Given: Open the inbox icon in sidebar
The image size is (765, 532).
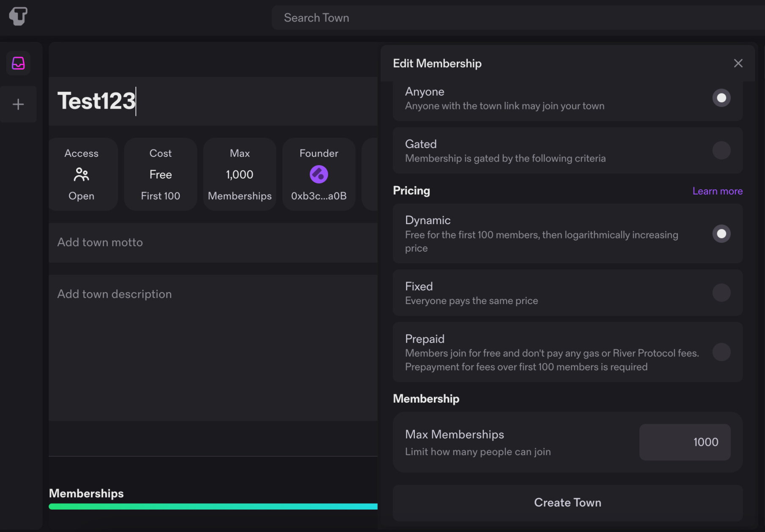Looking at the screenshot, I should coord(18,63).
